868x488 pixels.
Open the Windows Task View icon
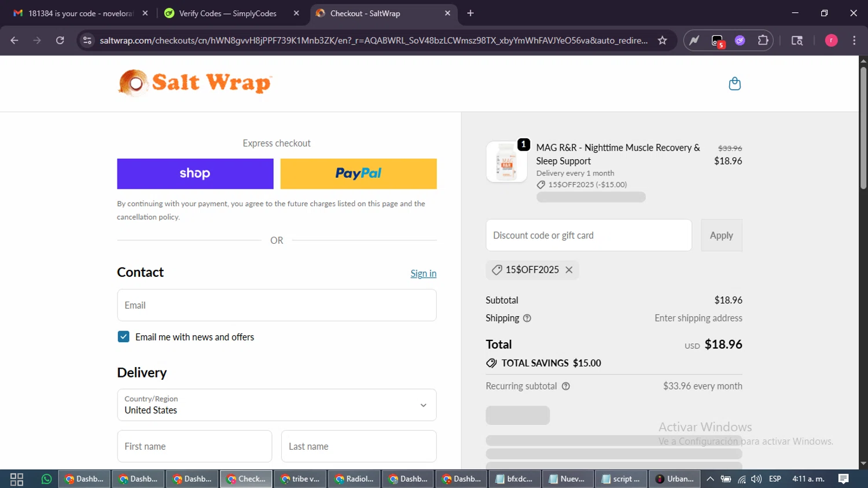tap(17, 479)
